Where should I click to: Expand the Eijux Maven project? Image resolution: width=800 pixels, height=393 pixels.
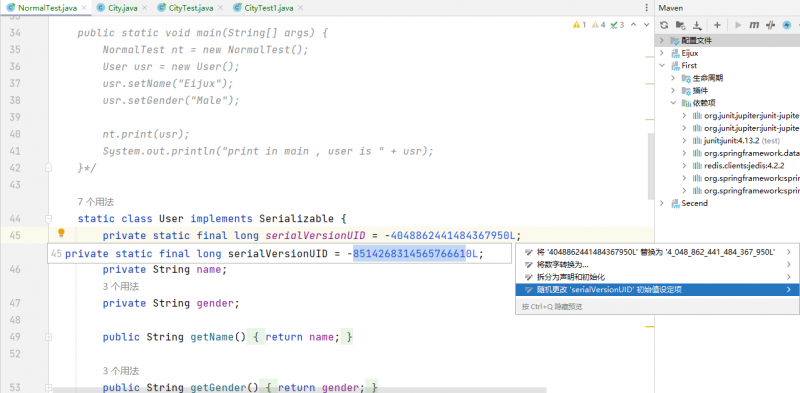662,53
